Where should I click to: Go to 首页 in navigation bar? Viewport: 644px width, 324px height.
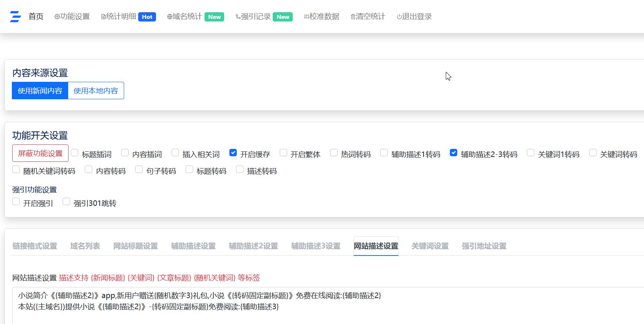click(x=36, y=17)
